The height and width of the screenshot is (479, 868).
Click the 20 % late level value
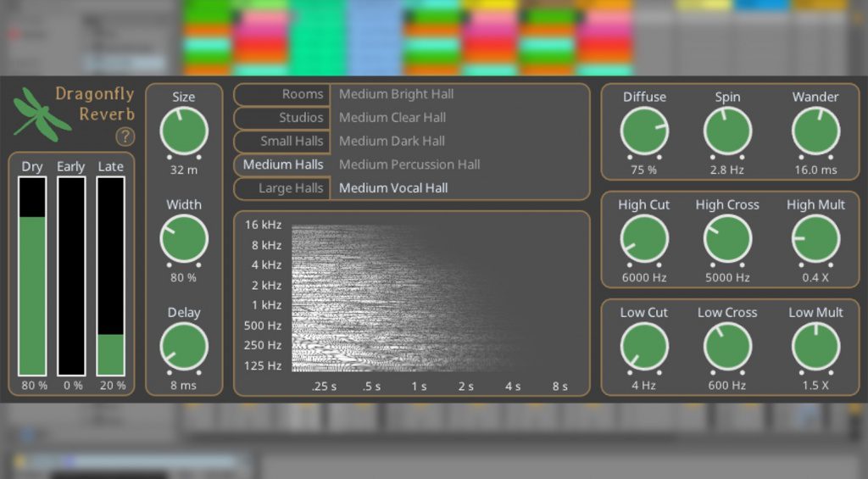[113, 386]
